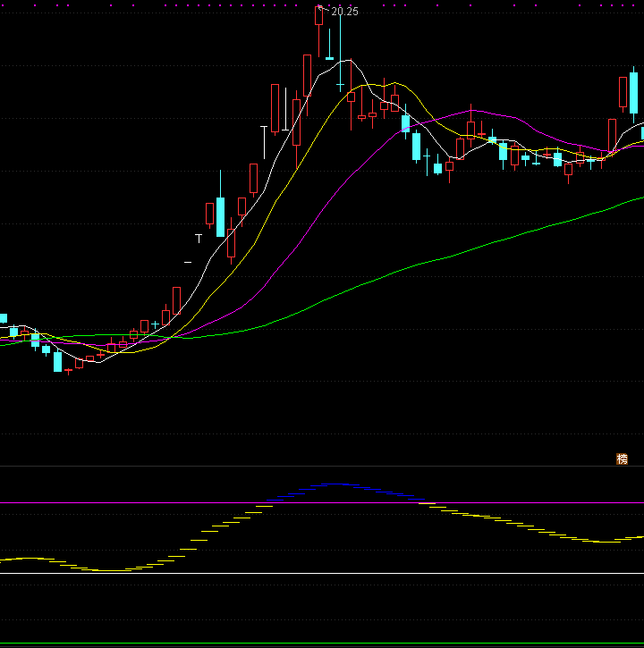Select the small white dash-shaped limit-up candle
Viewport: 644px width, 648px height.
pos(188,262)
